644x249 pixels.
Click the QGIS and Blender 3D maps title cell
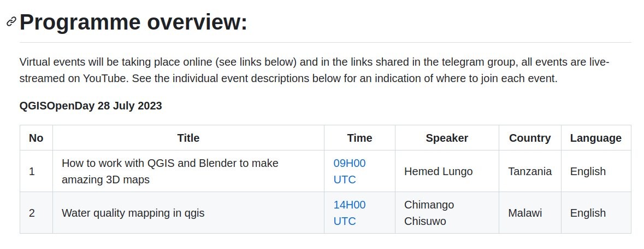click(x=188, y=171)
